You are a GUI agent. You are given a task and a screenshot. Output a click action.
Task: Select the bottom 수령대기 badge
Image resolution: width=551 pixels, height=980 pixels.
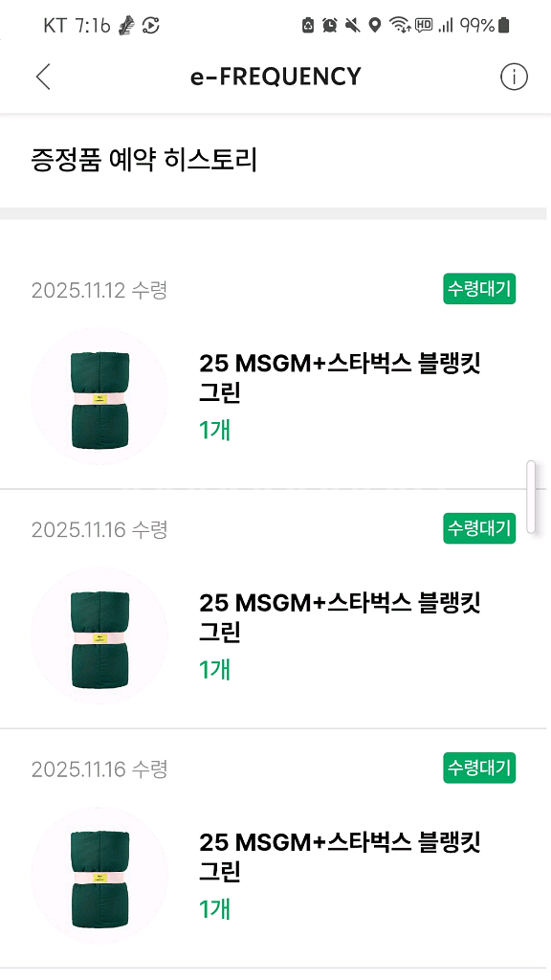coord(478,768)
